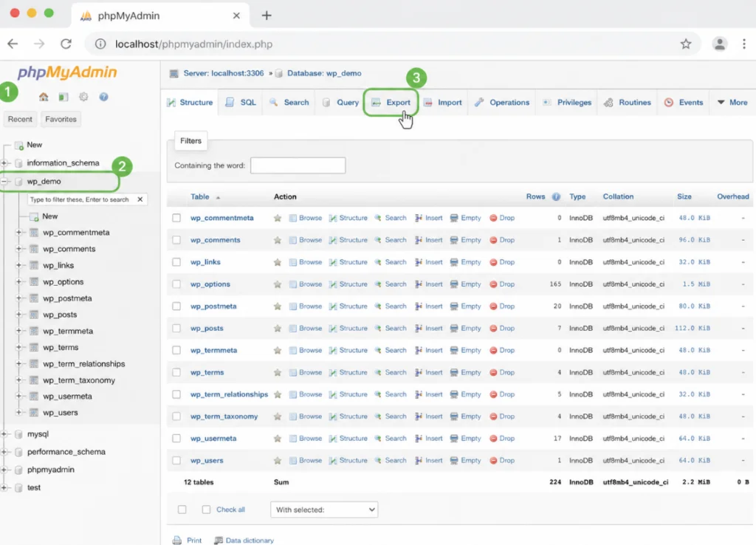Drop the wp_links table
This screenshot has width=756, height=545.
coord(502,262)
